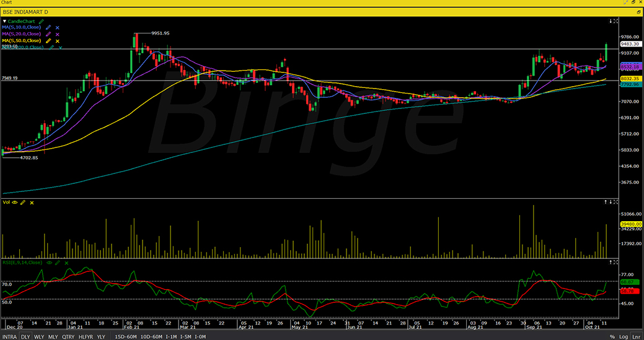The width and height of the screenshot is (644, 340).
Task: Edit the MA(S,10.0,Close) indicator
Action: tap(48, 27)
